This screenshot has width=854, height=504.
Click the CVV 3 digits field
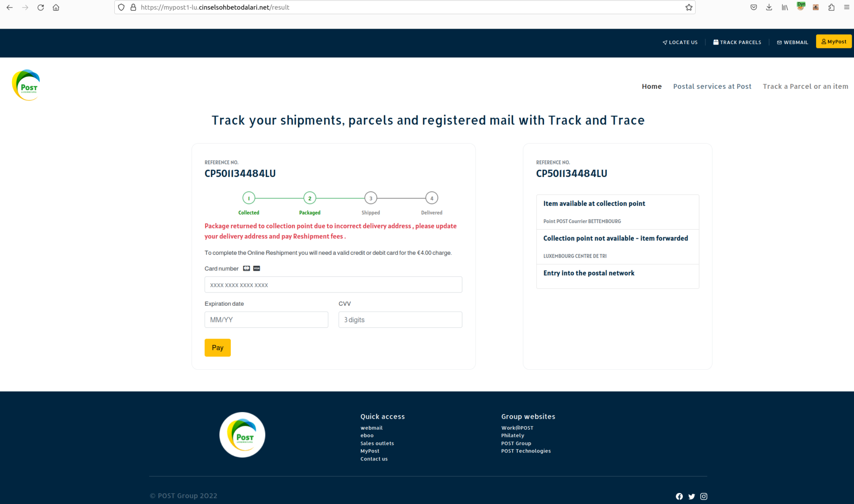point(400,319)
